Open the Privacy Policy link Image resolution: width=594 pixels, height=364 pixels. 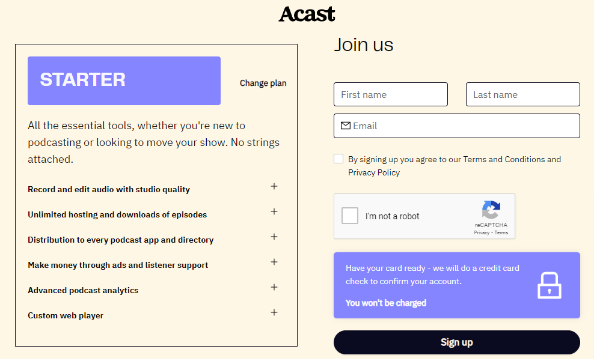(373, 172)
